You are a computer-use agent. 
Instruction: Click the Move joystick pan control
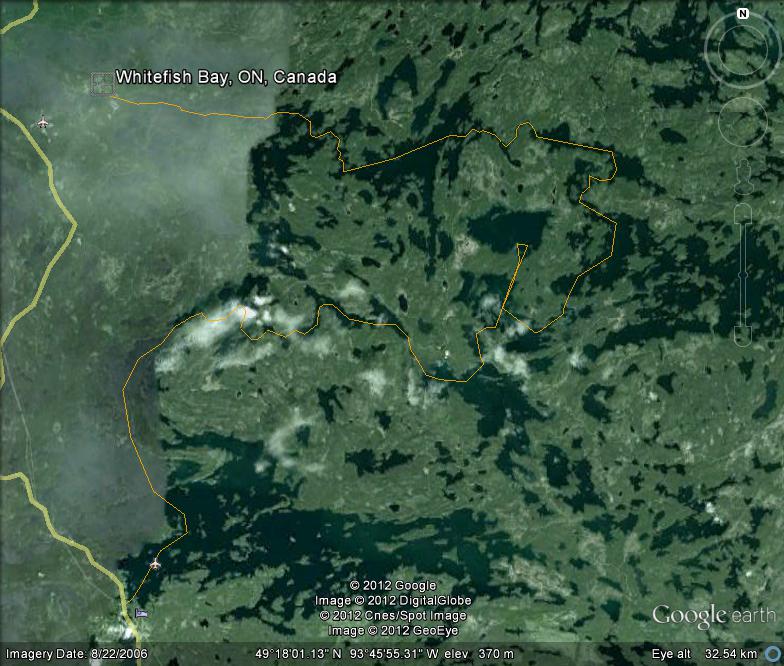(743, 121)
